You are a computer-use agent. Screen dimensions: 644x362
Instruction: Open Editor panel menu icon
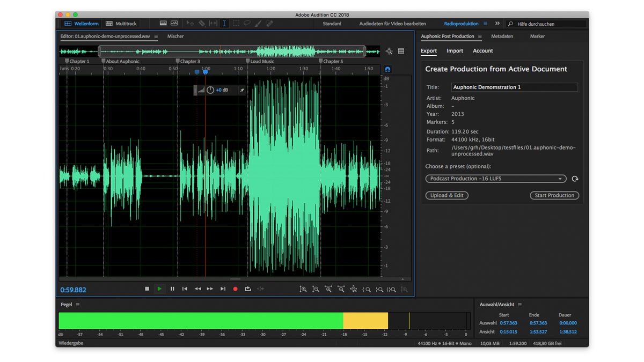[156, 36]
